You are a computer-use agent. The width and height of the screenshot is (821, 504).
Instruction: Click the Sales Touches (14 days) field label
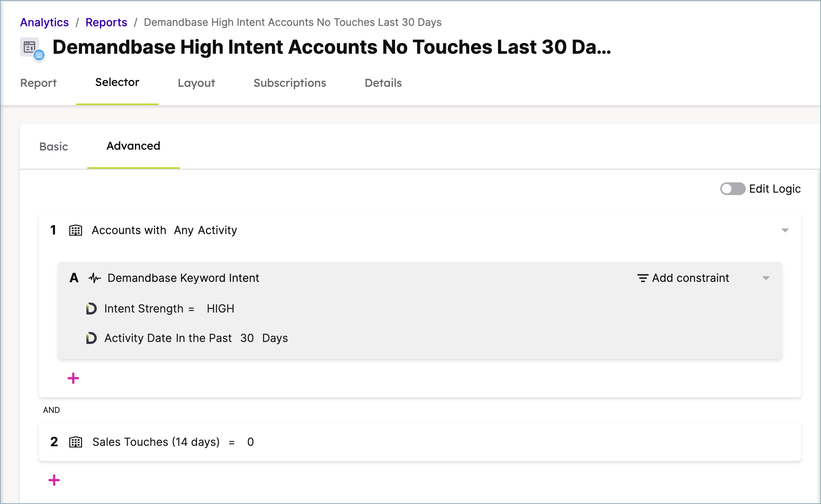[x=156, y=442]
